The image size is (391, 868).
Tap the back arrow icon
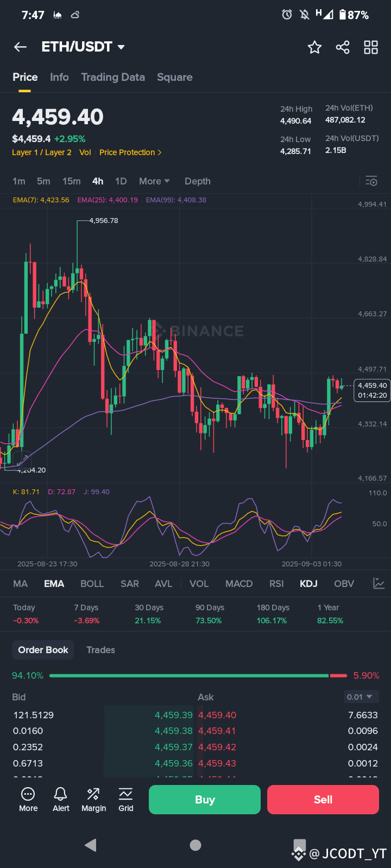tap(21, 47)
